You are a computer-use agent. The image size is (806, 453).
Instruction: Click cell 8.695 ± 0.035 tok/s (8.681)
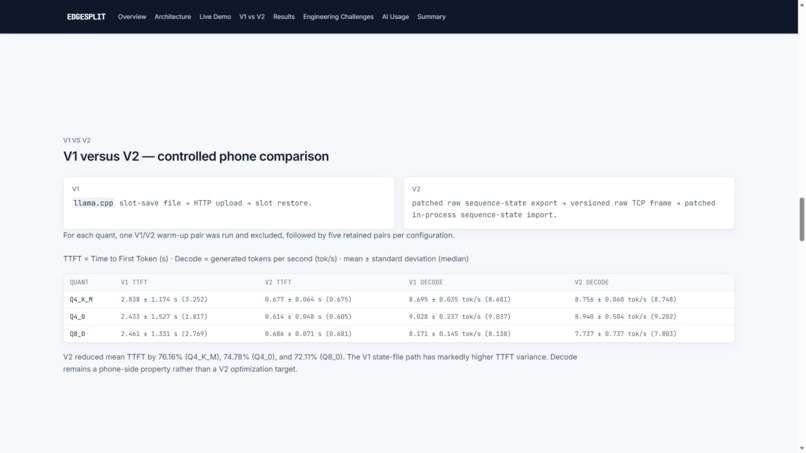pyautogui.click(x=460, y=299)
